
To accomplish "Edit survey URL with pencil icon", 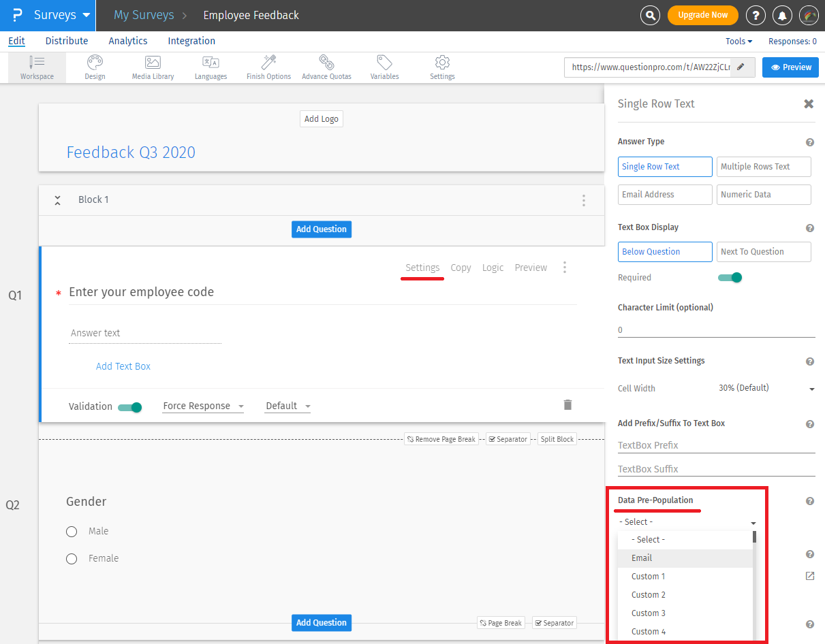I will point(741,67).
